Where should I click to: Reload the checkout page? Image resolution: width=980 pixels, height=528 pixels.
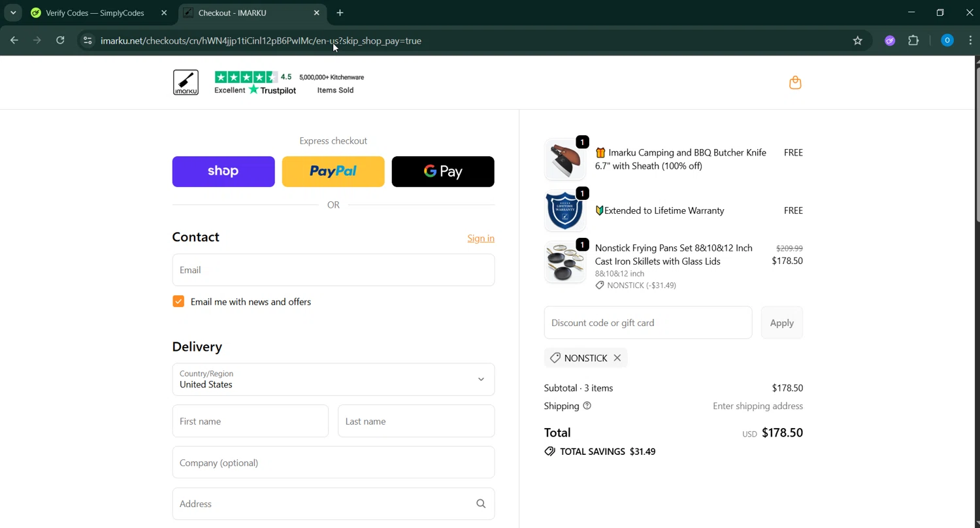tap(60, 41)
